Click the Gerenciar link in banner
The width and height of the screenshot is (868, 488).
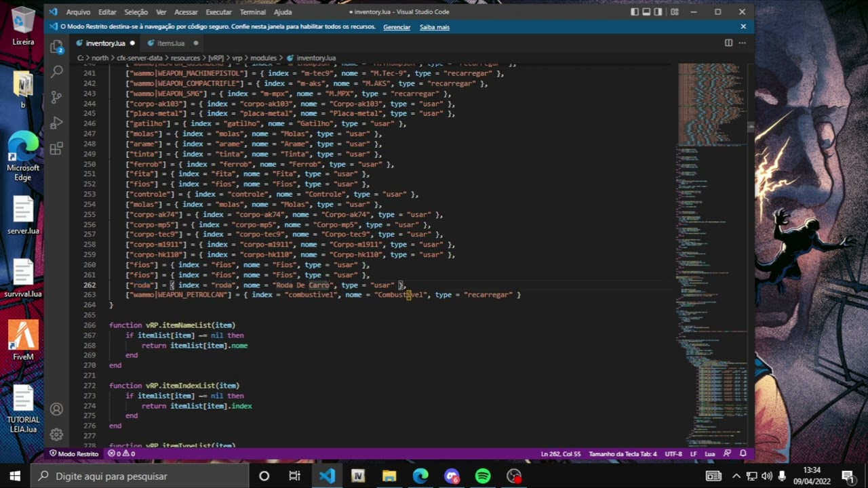pyautogui.click(x=397, y=27)
